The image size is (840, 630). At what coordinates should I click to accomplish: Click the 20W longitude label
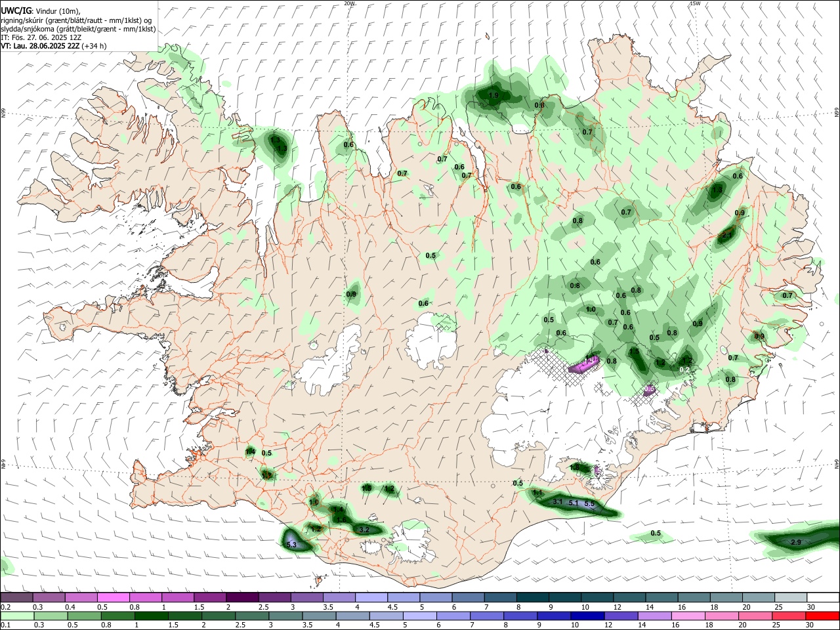pyautogui.click(x=350, y=3)
